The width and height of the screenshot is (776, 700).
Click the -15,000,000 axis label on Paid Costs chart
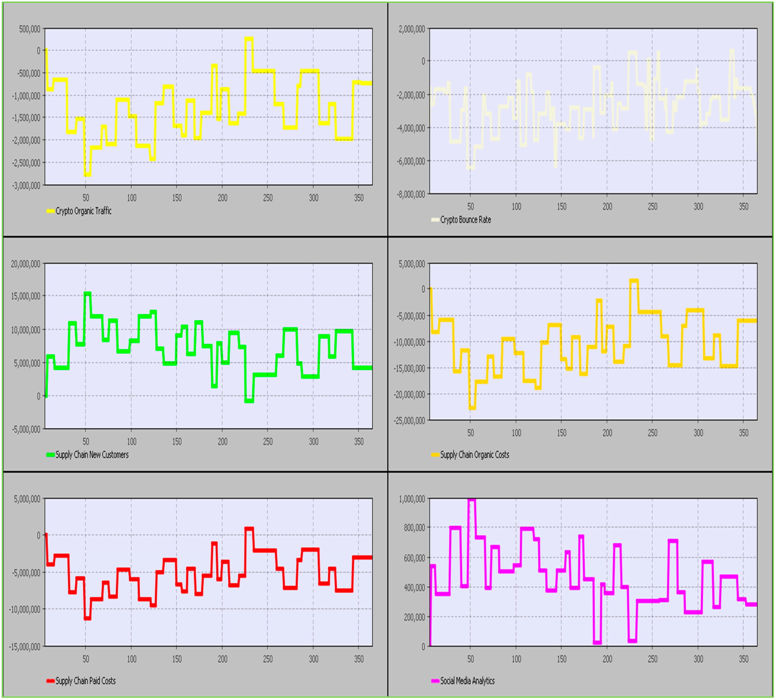[25, 647]
